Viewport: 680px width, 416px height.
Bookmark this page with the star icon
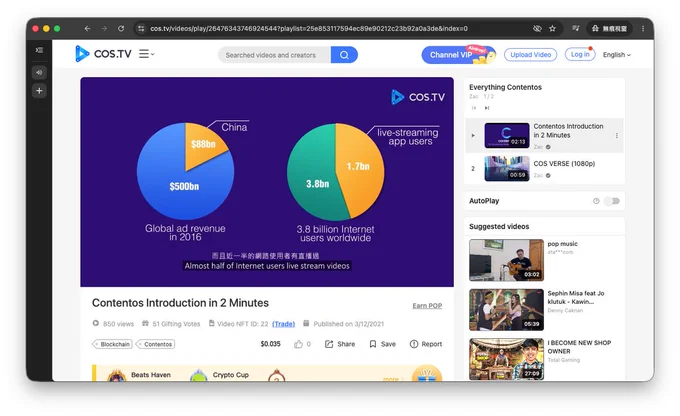click(552, 29)
